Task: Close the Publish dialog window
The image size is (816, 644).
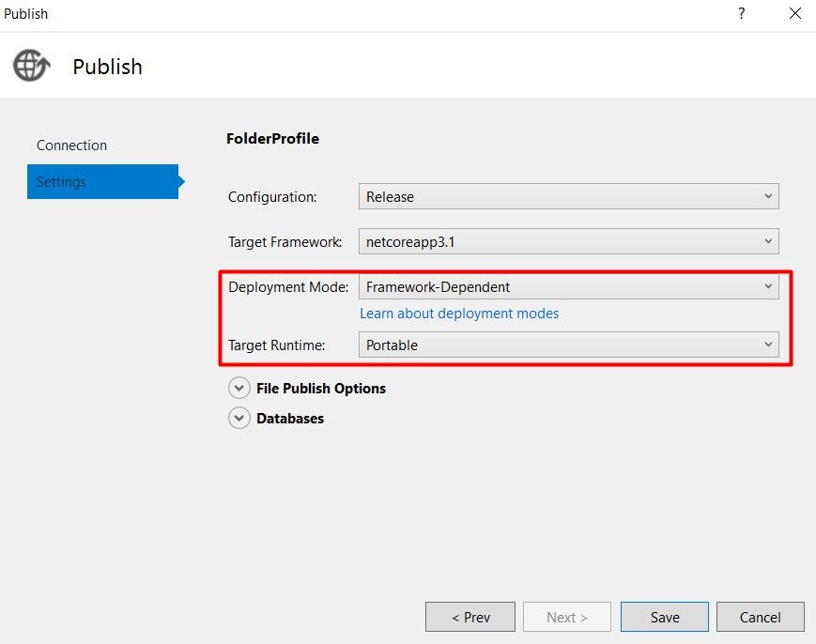Action: (795, 13)
